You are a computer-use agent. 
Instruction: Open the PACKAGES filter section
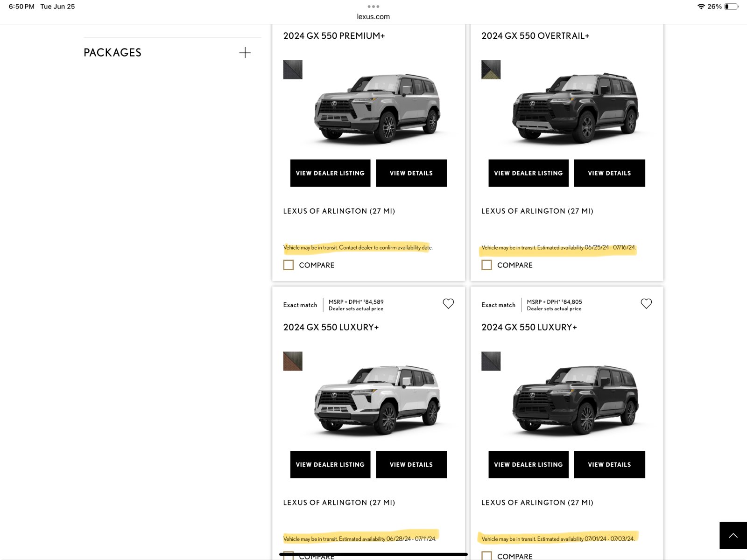(113, 53)
